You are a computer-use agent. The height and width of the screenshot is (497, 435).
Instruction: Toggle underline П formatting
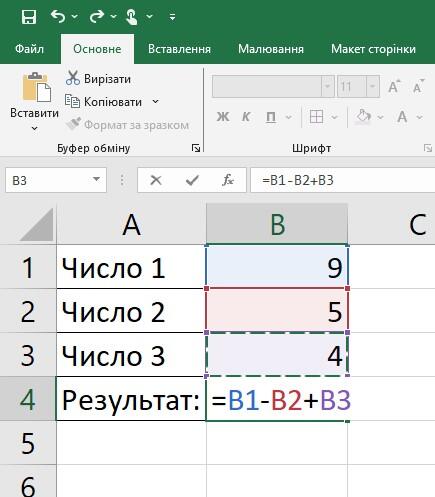pos(271,117)
